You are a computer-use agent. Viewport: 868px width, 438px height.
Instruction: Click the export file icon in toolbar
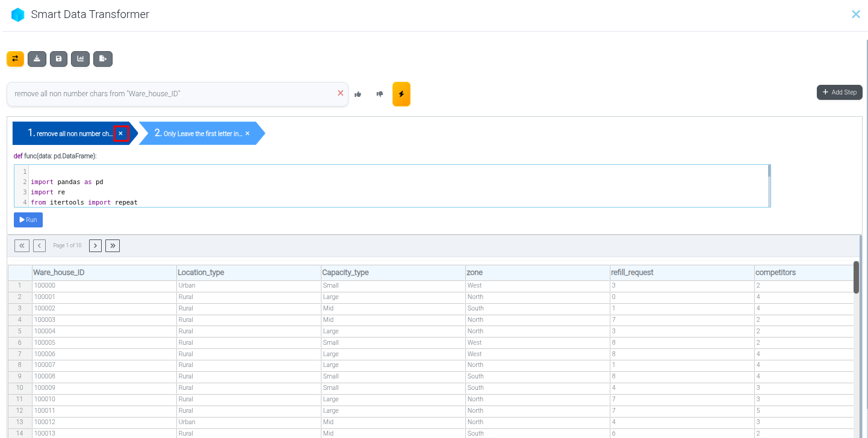point(102,59)
